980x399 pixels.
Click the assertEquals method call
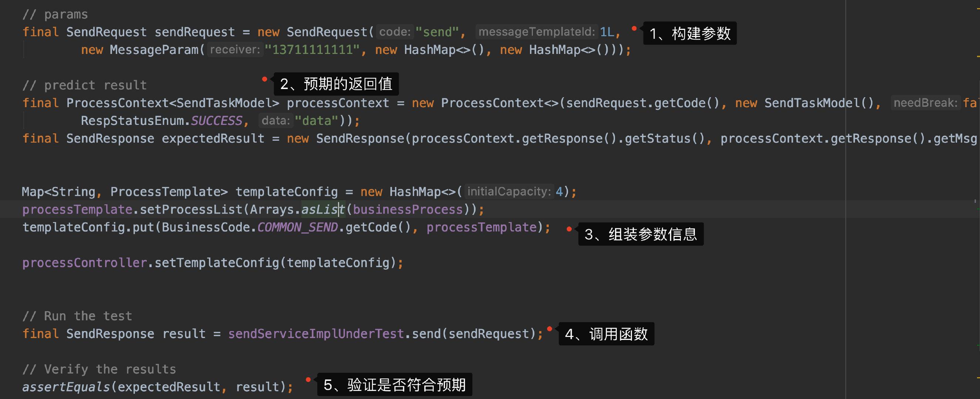66,387
